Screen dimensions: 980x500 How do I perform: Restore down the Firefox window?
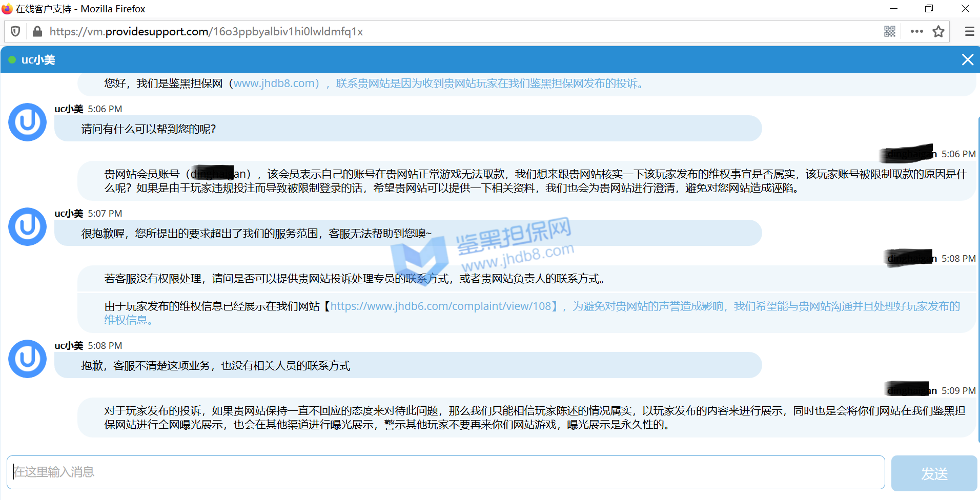pyautogui.click(x=929, y=9)
